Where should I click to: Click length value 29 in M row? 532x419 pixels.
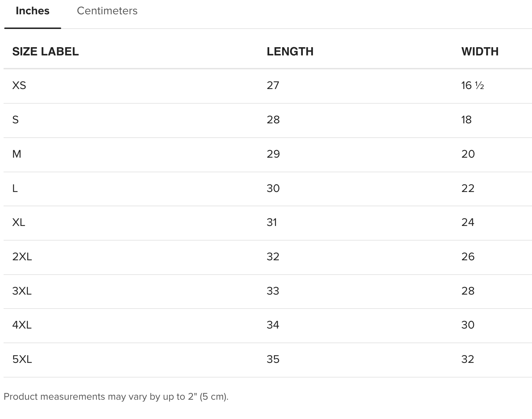pyautogui.click(x=273, y=154)
